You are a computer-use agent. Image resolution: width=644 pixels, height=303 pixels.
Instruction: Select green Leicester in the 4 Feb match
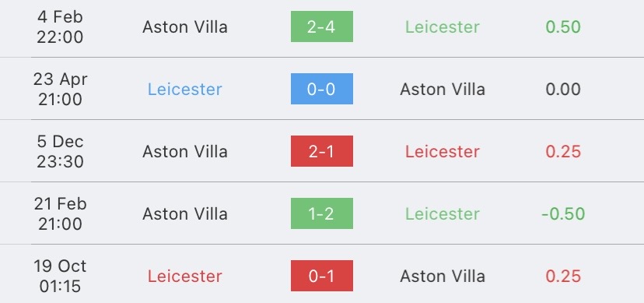point(443,27)
